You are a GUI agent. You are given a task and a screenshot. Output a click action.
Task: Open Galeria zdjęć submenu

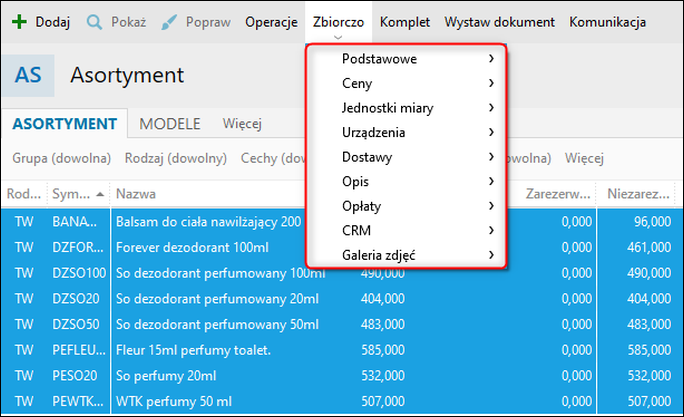click(x=406, y=254)
